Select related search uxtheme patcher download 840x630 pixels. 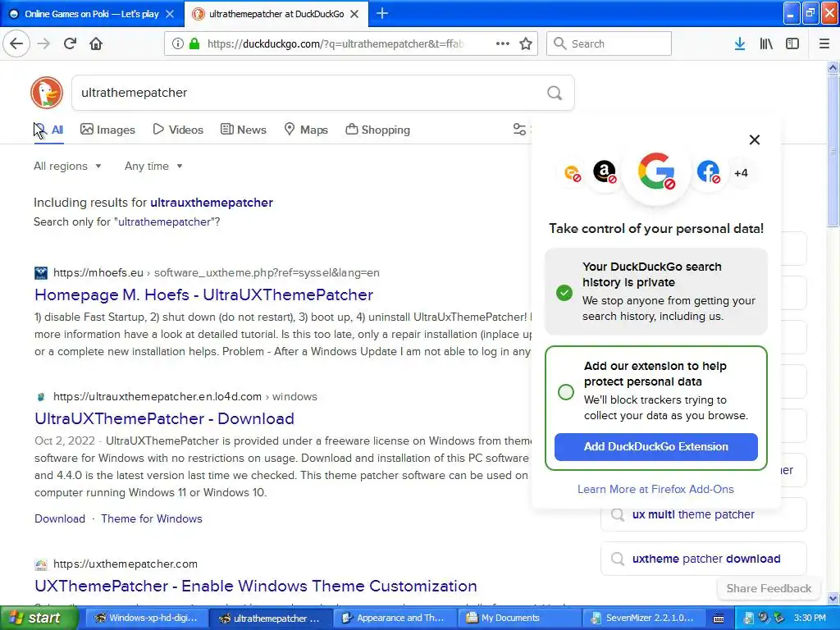pos(703,559)
